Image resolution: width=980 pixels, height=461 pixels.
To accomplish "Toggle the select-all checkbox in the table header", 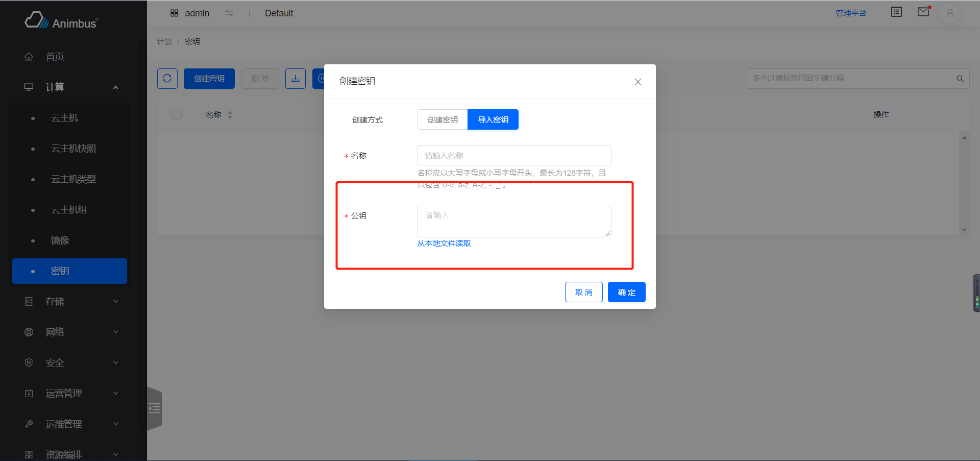I will click(x=176, y=114).
